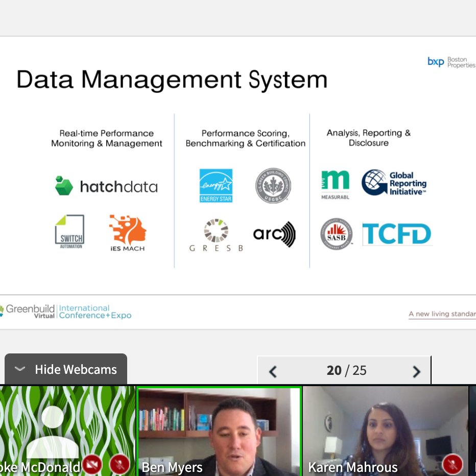
Task: Click 'Analysis, Reporting & Disclosure' heading
Action: tap(369, 137)
